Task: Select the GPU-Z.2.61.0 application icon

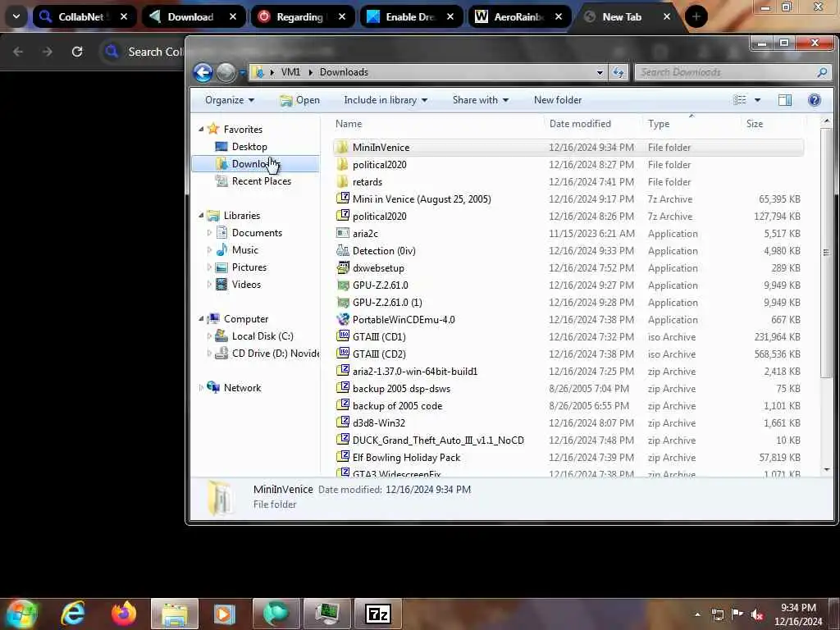Action: [x=343, y=285]
